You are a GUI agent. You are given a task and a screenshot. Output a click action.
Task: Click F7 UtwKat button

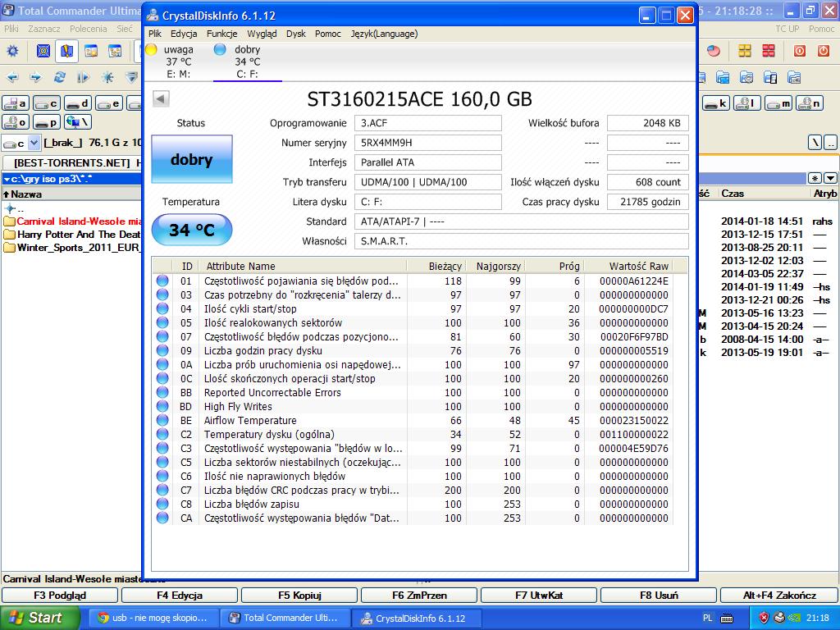(539, 596)
